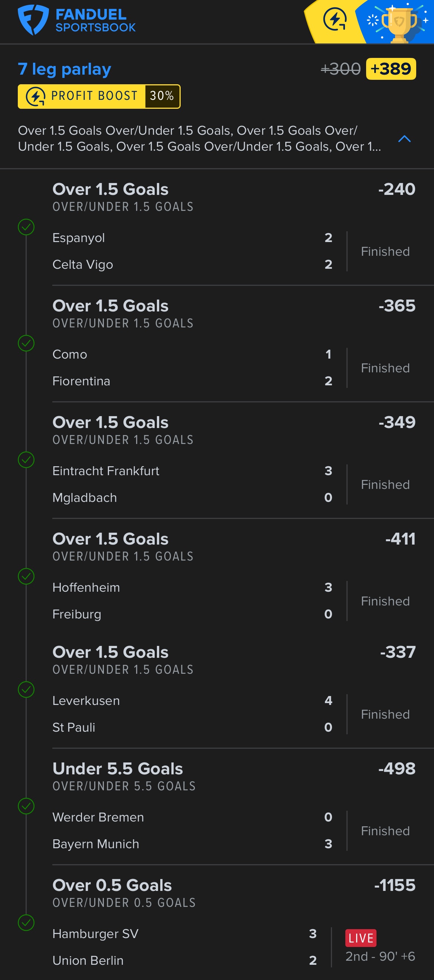434x980 pixels.
Task: Click the green checkmark beside Como leg
Action: pos(26,343)
